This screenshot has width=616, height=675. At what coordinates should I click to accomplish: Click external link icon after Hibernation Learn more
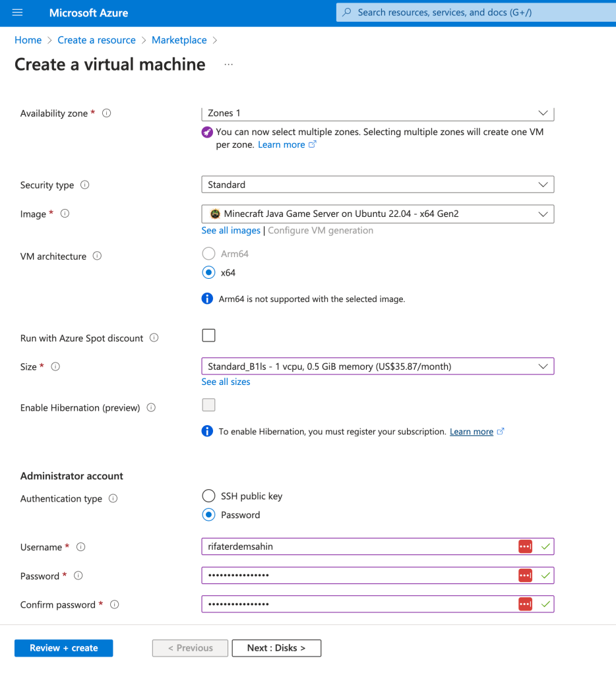(x=500, y=431)
